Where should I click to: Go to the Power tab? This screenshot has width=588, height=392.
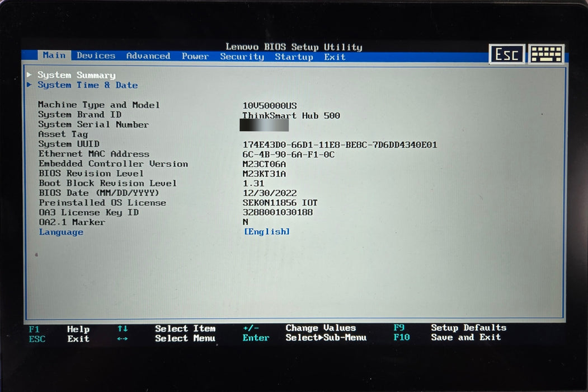[195, 57]
